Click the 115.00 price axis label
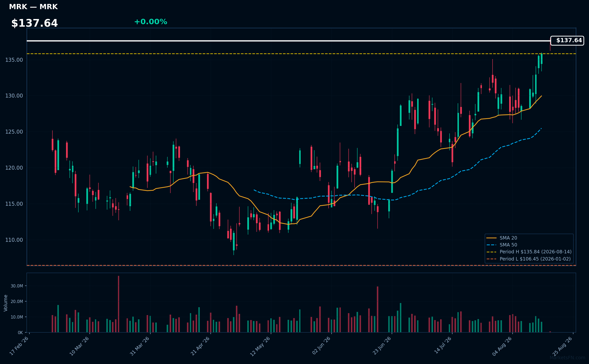This screenshot has width=589, height=364. click(14, 204)
